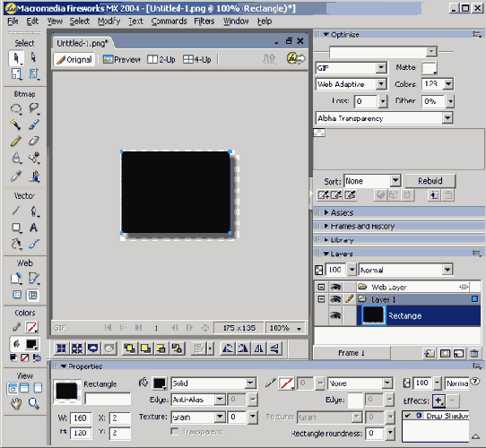The height and width of the screenshot is (448, 486).
Task: Hide the Rectangle object via eye icon
Action: 335,315
